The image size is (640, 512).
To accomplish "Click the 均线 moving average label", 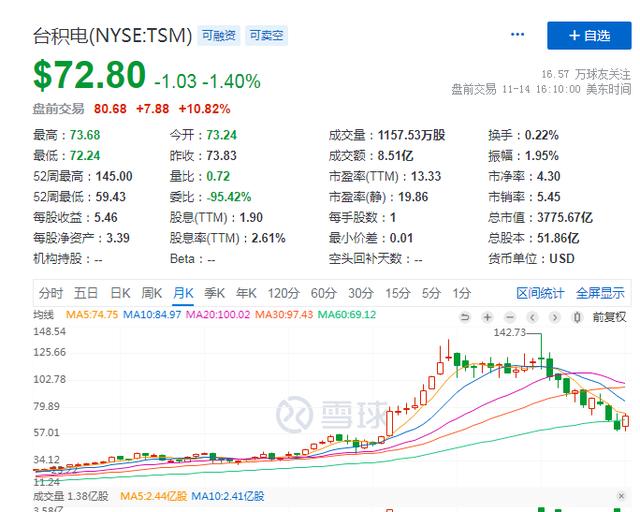I will coord(43,314).
